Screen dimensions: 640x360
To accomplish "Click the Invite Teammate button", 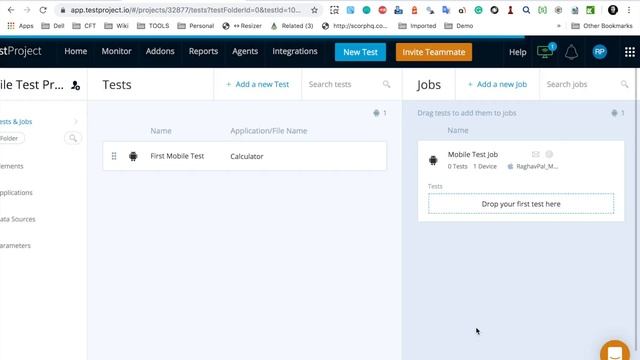I will pyautogui.click(x=434, y=52).
